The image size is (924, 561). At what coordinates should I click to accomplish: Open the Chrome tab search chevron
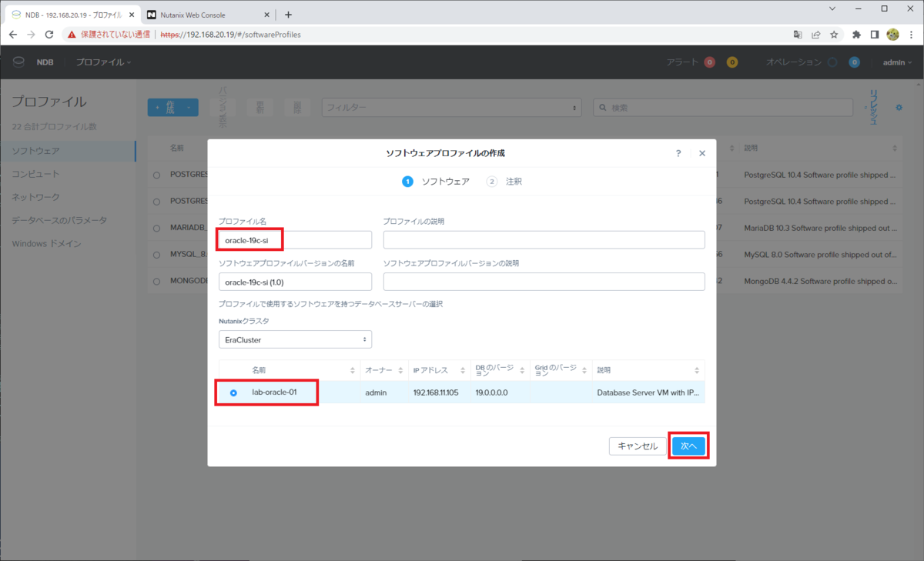[x=832, y=8]
